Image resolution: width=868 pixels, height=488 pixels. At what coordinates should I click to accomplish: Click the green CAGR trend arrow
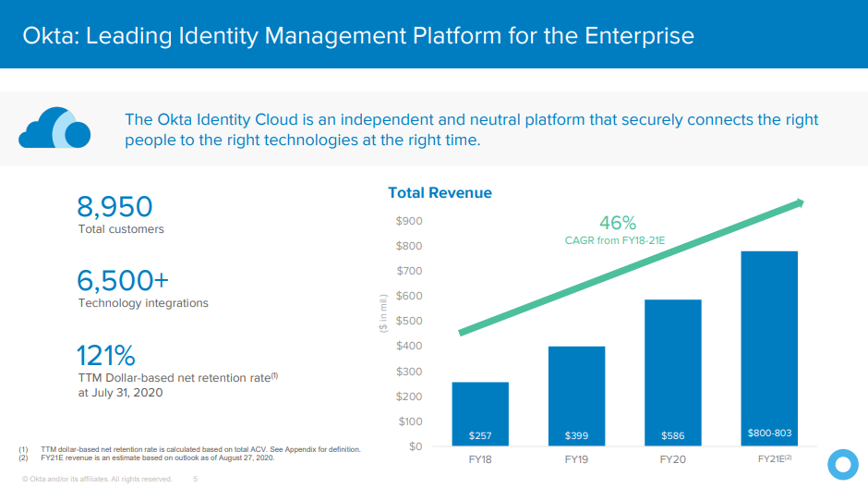(x=631, y=267)
